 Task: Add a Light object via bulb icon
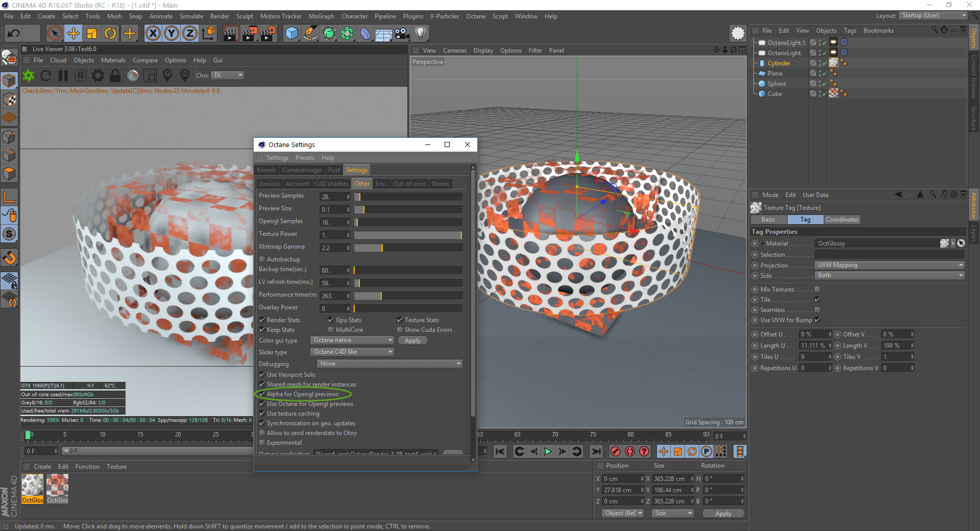pos(421,34)
